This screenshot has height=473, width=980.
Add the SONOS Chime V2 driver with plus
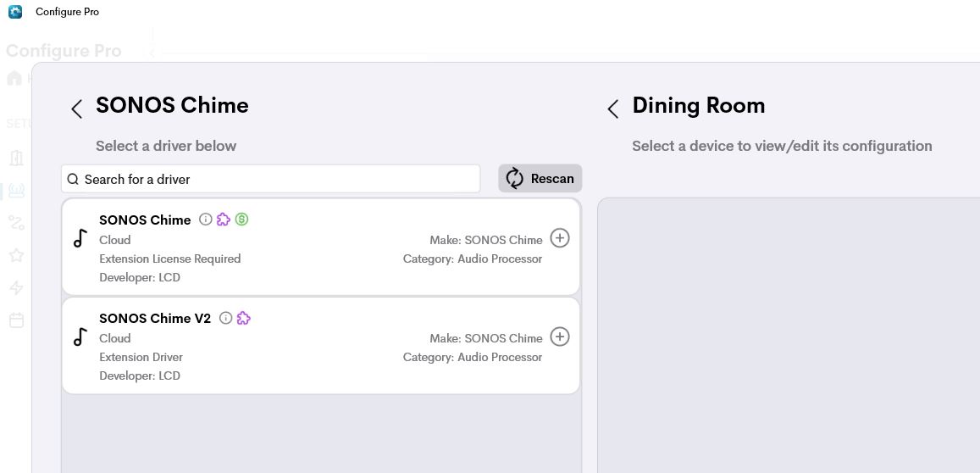pyautogui.click(x=559, y=337)
